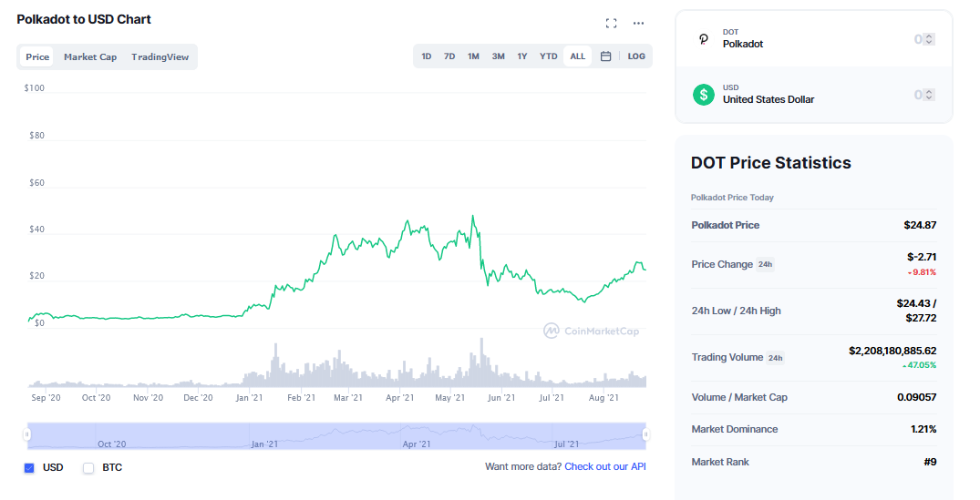Open the 24h Trading Volume period selector
This screenshot has height=500, width=980.
(x=776, y=358)
